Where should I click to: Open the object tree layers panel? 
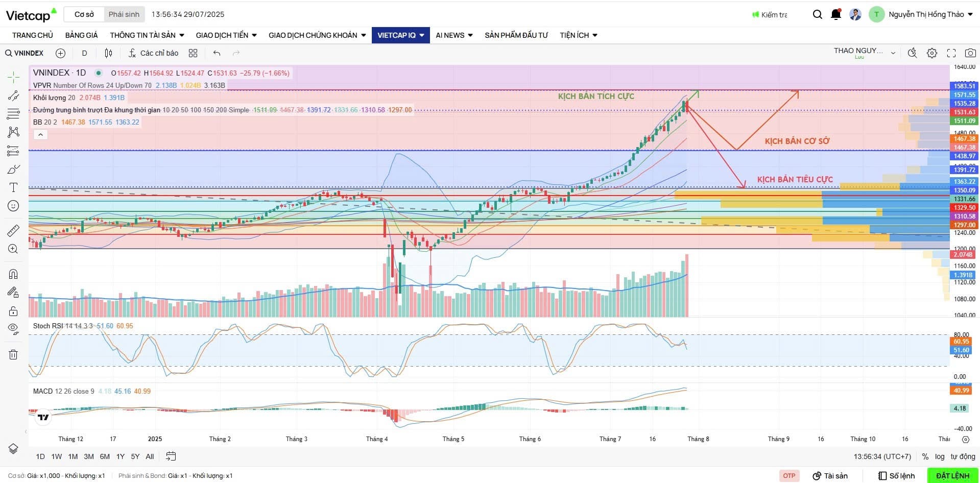(13, 449)
